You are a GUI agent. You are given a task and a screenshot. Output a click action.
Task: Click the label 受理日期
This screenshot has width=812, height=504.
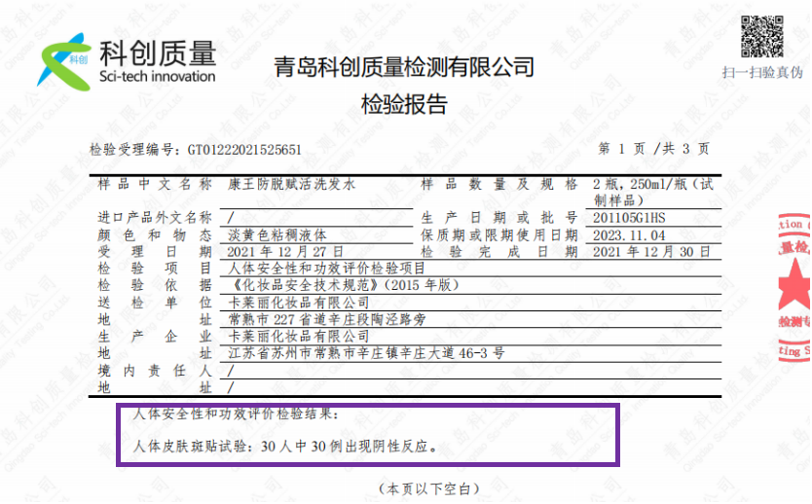point(155,252)
